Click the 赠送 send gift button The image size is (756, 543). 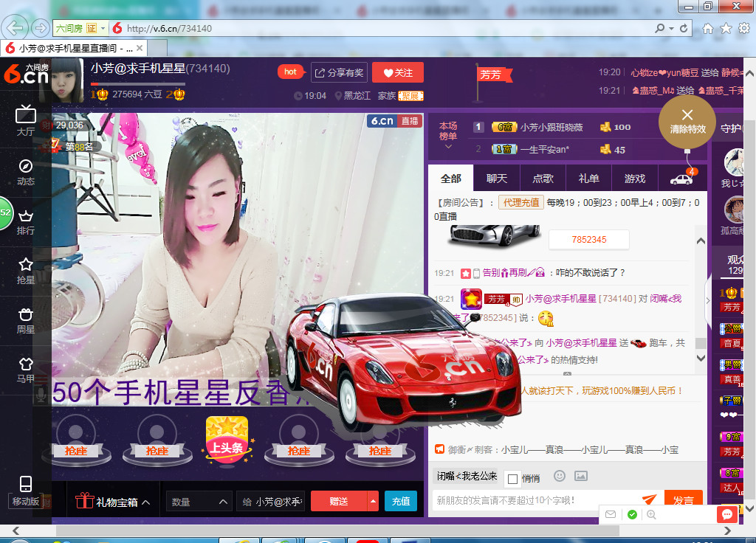pos(338,502)
